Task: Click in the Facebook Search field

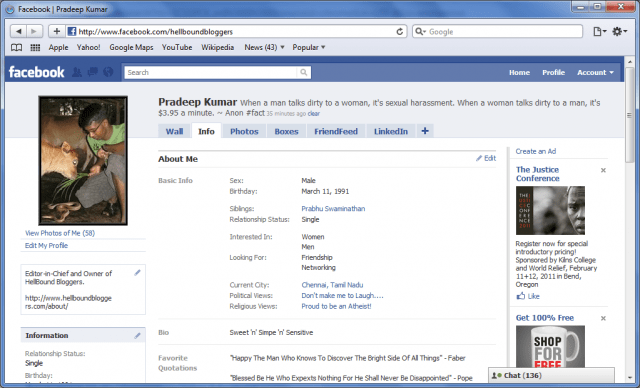Action: tap(211, 72)
